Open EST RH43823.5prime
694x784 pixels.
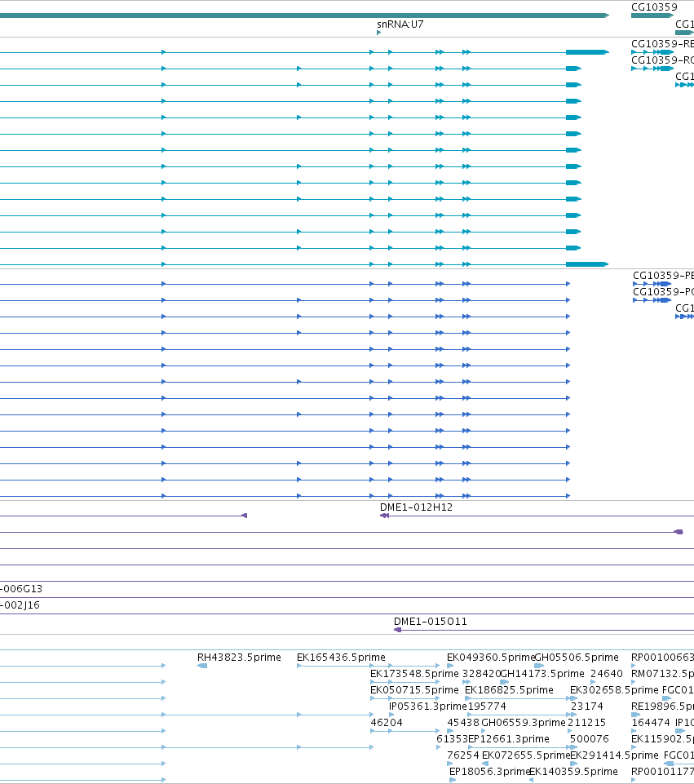pos(239,657)
